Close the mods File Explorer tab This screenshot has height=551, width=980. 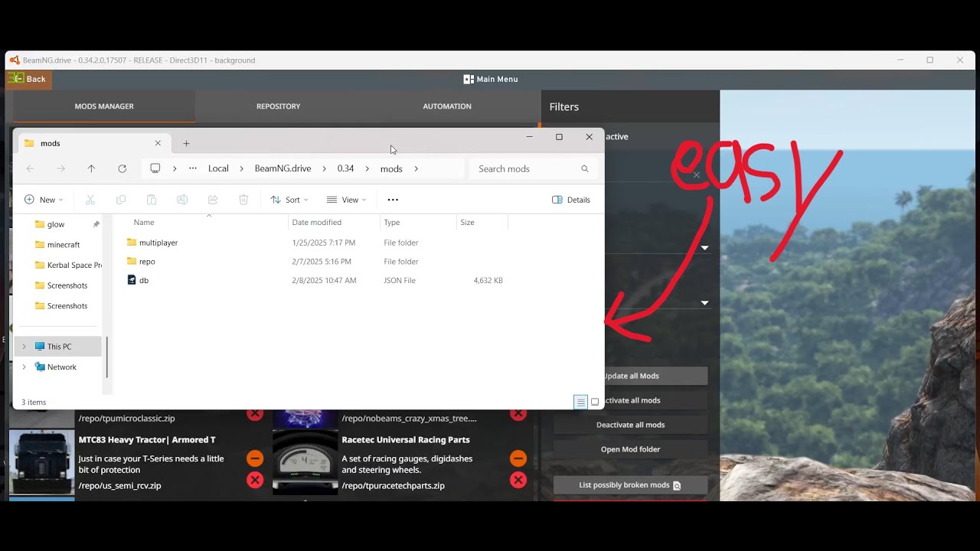click(x=158, y=143)
